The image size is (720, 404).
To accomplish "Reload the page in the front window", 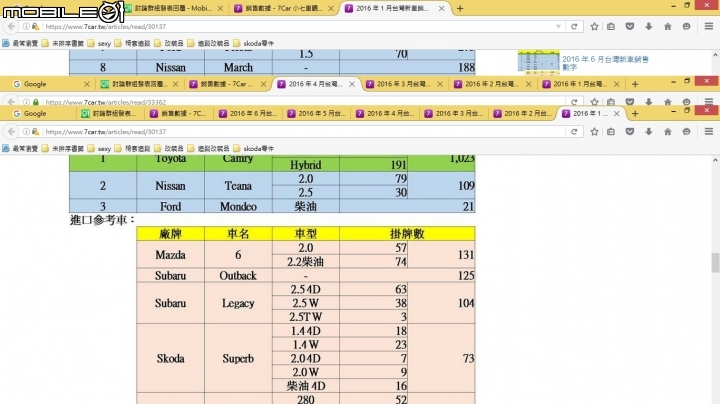I will pyautogui.click(x=574, y=132).
